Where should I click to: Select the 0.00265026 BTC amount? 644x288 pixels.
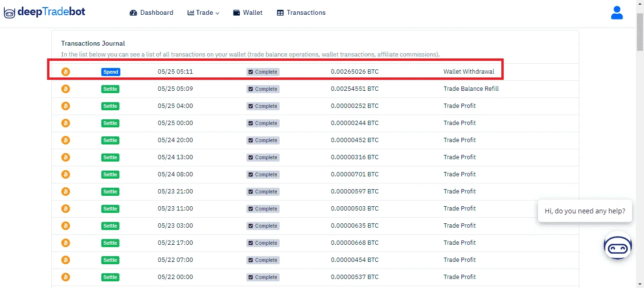pyautogui.click(x=355, y=72)
